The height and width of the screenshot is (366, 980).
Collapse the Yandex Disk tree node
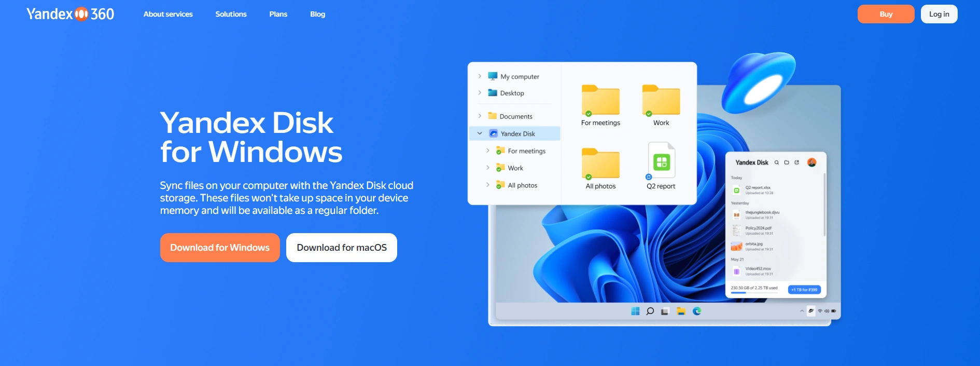(x=480, y=133)
